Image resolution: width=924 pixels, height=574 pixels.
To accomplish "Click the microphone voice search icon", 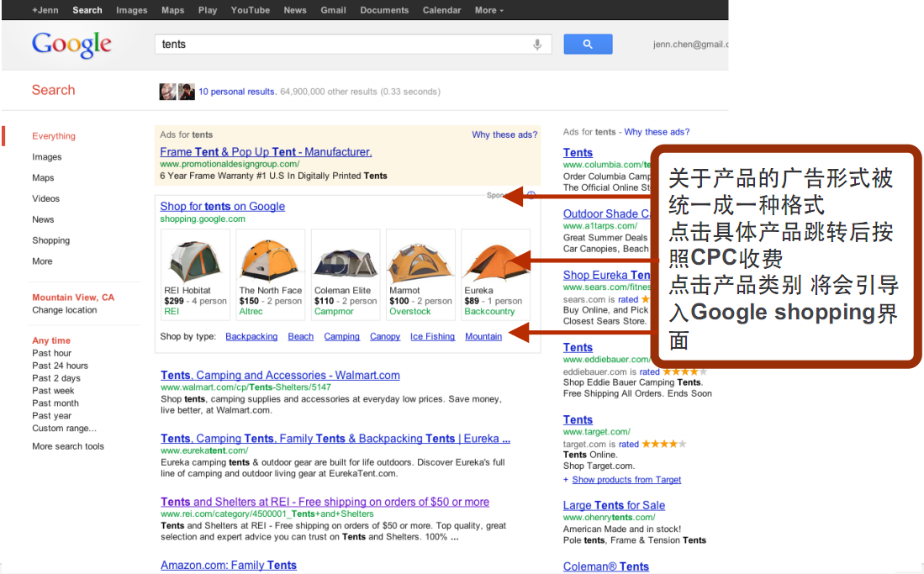I will [537, 45].
